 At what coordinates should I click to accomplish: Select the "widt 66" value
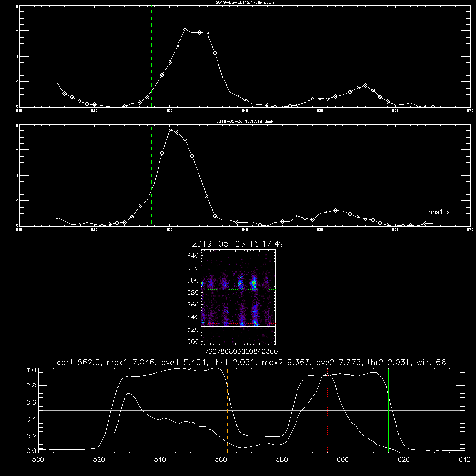click(x=431, y=362)
